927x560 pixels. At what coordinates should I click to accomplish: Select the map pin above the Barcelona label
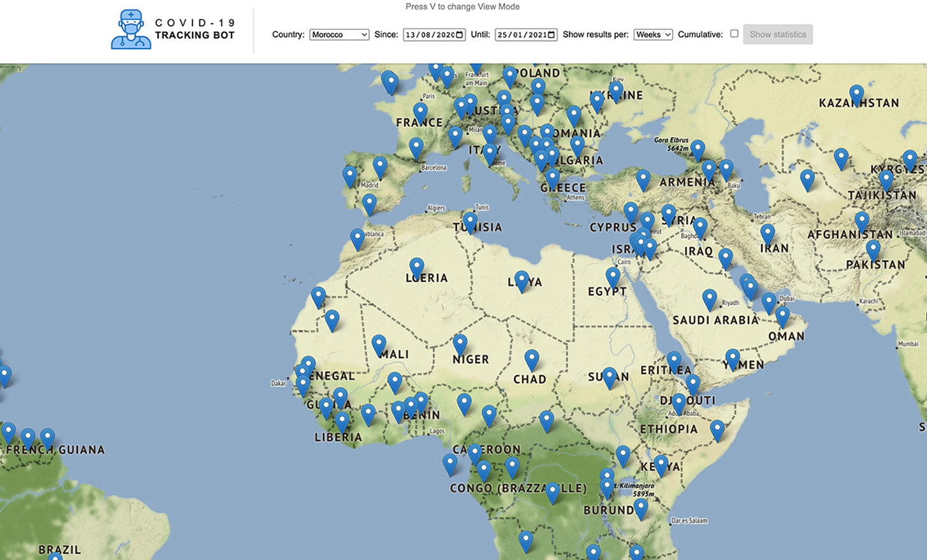(416, 148)
